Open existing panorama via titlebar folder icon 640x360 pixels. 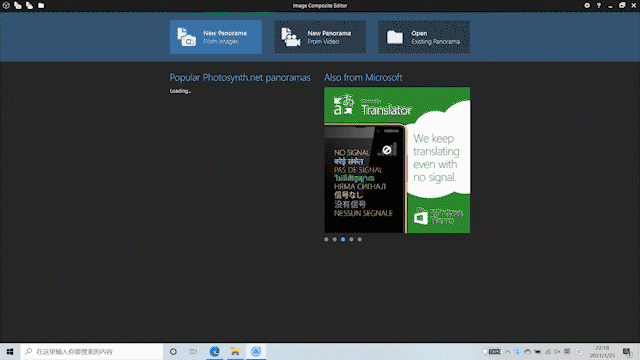[41, 5]
